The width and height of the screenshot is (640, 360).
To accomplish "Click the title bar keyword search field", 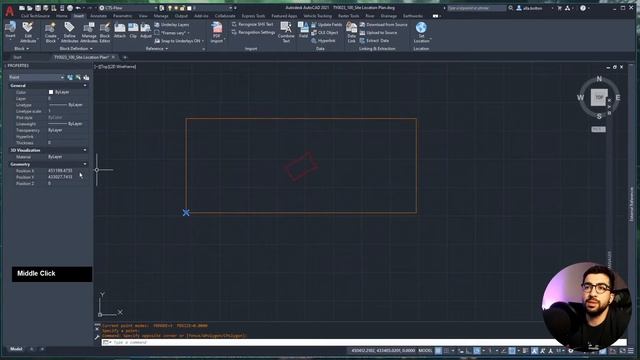I will 476,8.
